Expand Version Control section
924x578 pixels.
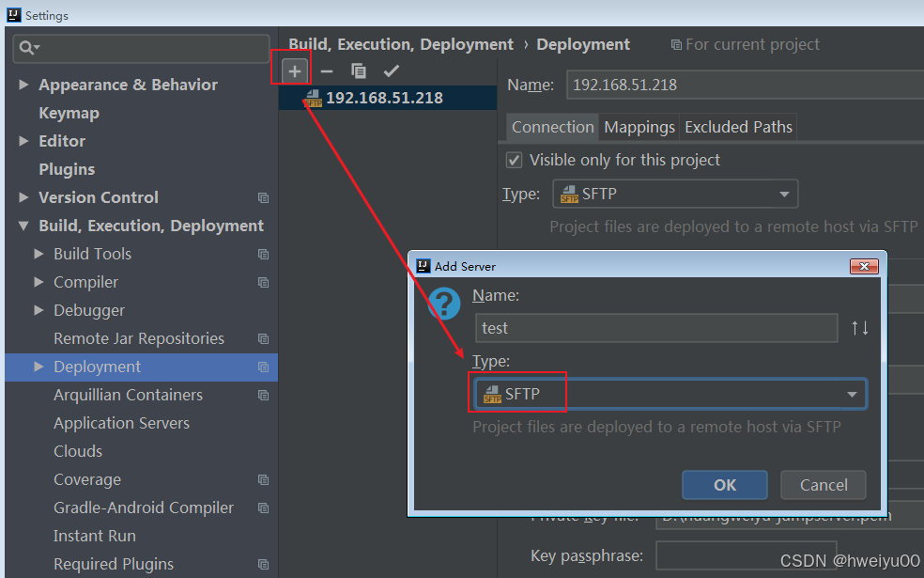pos(23,197)
